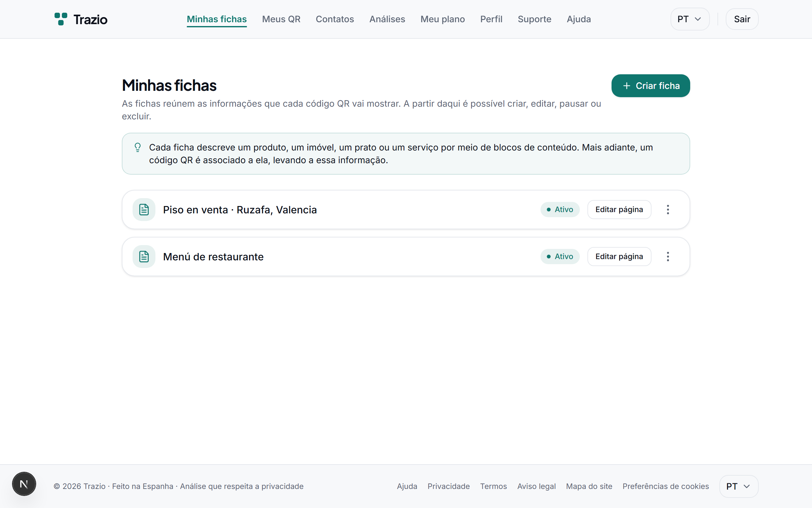Go to Meus QR
The image size is (812, 508).
[281, 19]
